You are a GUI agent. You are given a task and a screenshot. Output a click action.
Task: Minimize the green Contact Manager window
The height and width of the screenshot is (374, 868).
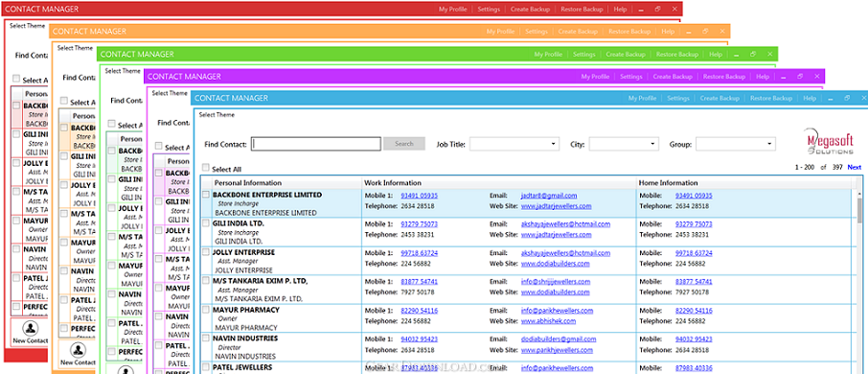click(736, 55)
